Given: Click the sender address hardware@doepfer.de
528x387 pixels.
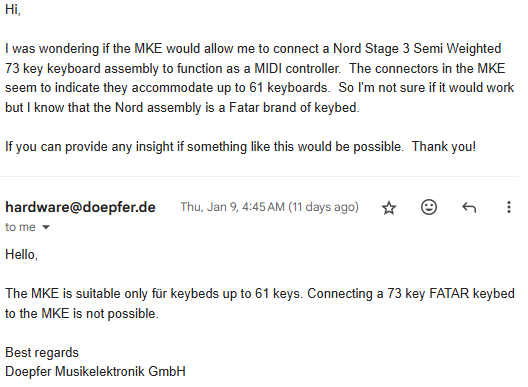Looking at the screenshot, I should point(80,207).
